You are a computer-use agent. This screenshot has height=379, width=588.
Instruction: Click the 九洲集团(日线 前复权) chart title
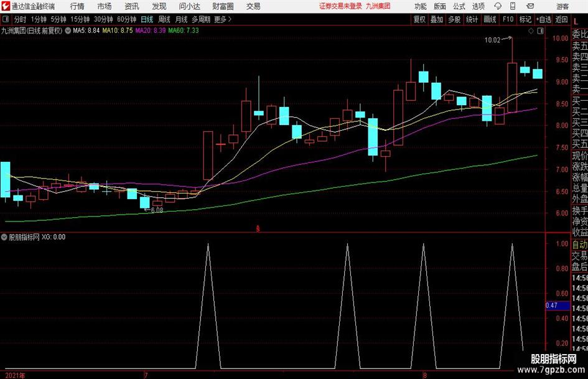[32, 30]
